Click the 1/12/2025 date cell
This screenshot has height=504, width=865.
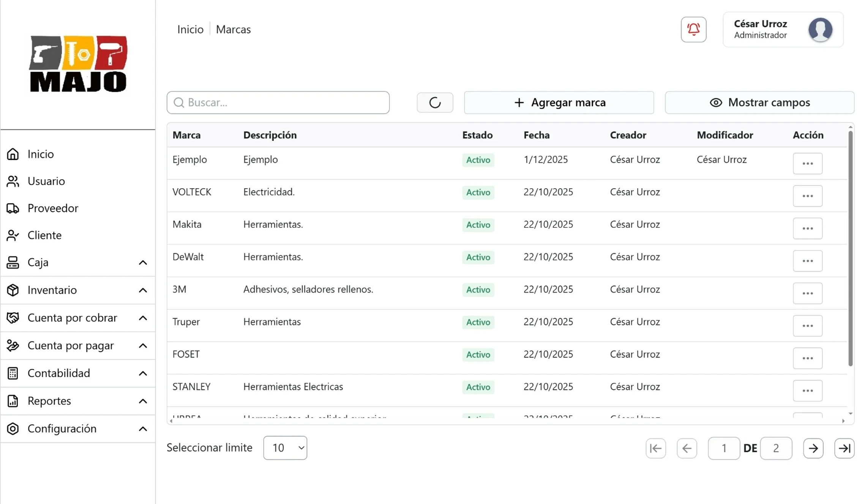pyautogui.click(x=546, y=159)
